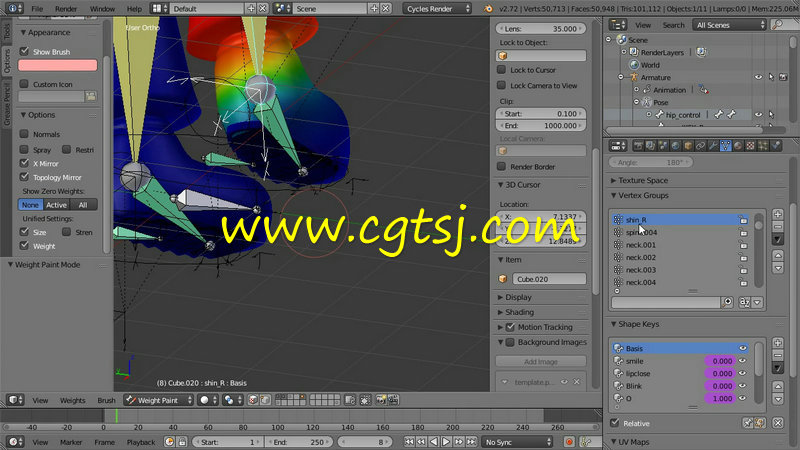Set Show Zero Weights to Active
Screen dimensions: 800x450
(x=56, y=205)
